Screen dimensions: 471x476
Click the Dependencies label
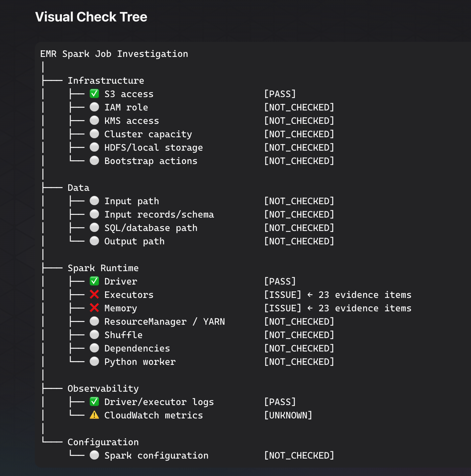pyautogui.click(x=137, y=348)
